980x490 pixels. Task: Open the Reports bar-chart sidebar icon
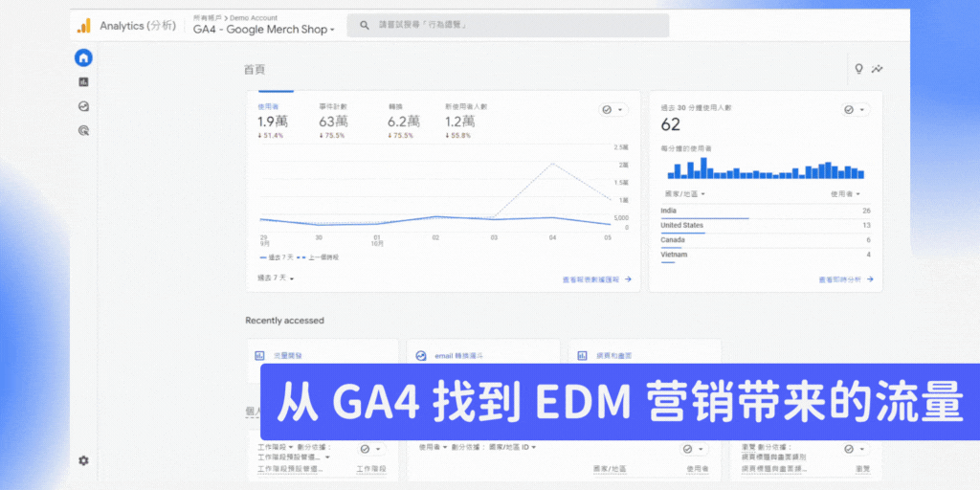tap(83, 82)
